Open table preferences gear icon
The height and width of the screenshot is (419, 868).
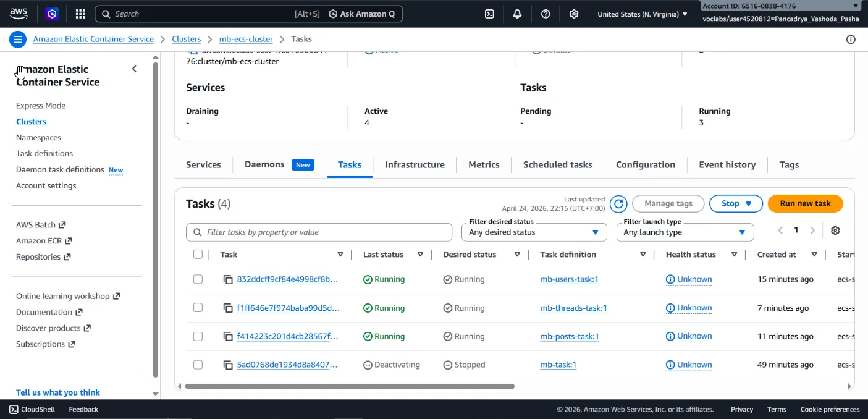coord(835,231)
